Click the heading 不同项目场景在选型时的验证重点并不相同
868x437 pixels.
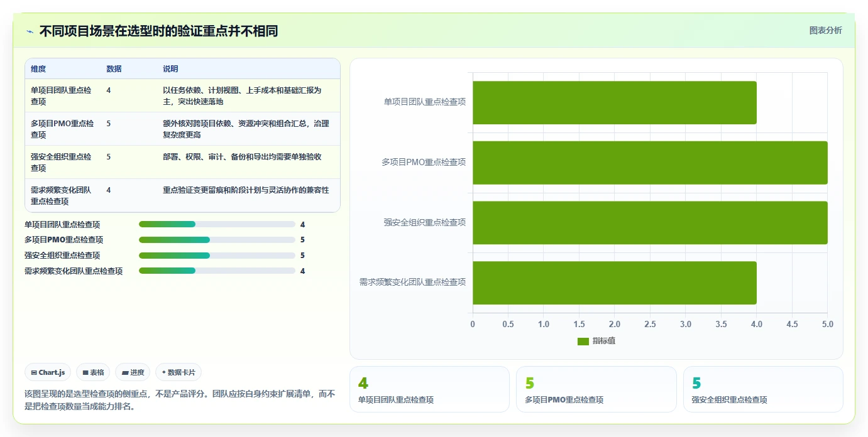tap(158, 31)
